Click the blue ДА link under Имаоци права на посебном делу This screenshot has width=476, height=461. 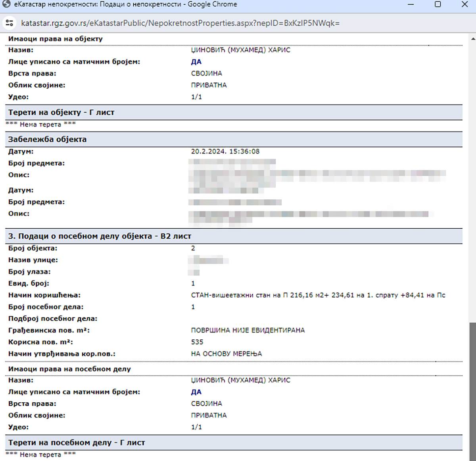196,392
